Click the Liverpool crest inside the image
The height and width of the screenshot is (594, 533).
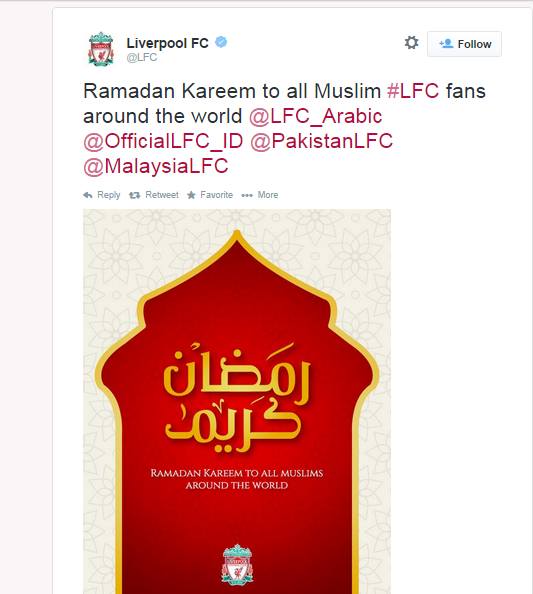[x=237, y=565]
